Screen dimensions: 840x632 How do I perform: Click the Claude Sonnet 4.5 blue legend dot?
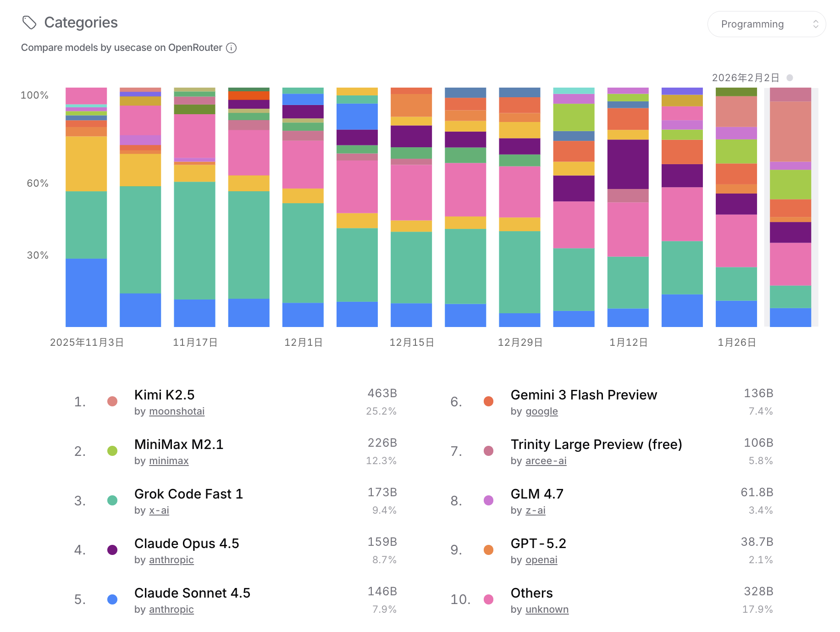pos(112,599)
